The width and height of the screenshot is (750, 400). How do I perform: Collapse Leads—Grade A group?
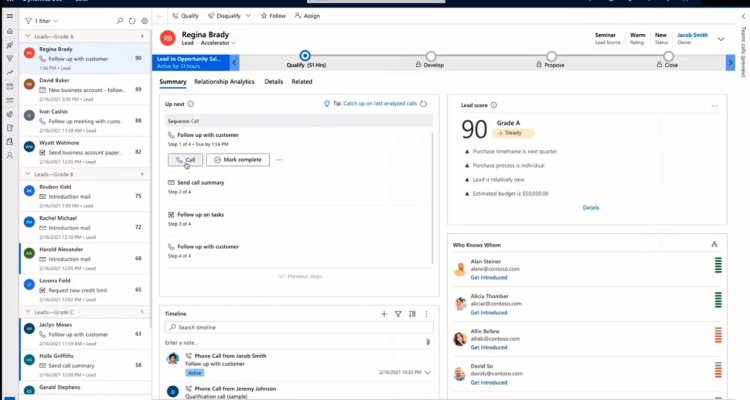(x=28, y=36)
